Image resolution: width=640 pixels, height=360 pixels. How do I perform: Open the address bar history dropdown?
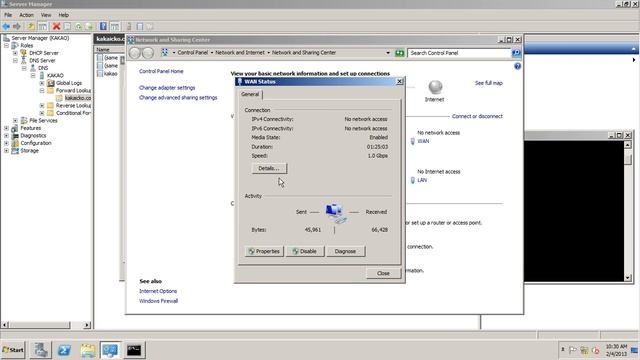(388, 53)
